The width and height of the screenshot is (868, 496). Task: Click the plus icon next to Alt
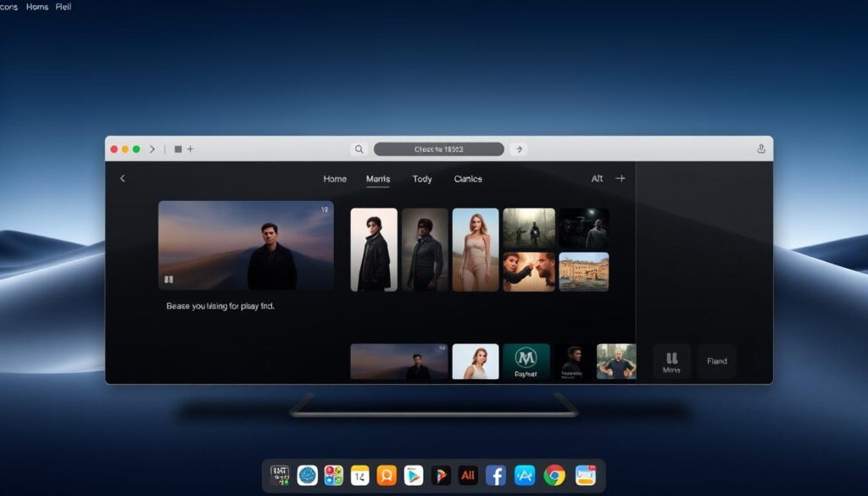click(x=620, y=178)
